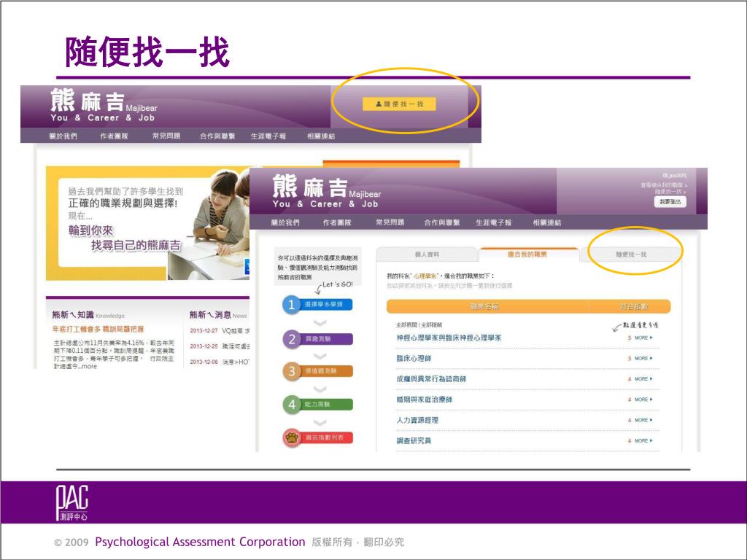Open the news item dated 2013-12-08
This screenshot has width=747, height=560.
tap(220, 362)
